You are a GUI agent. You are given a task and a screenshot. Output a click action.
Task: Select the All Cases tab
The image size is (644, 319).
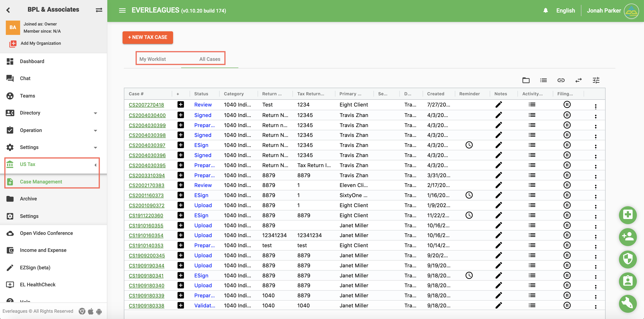pyautogui.click(x=210, y=59)
